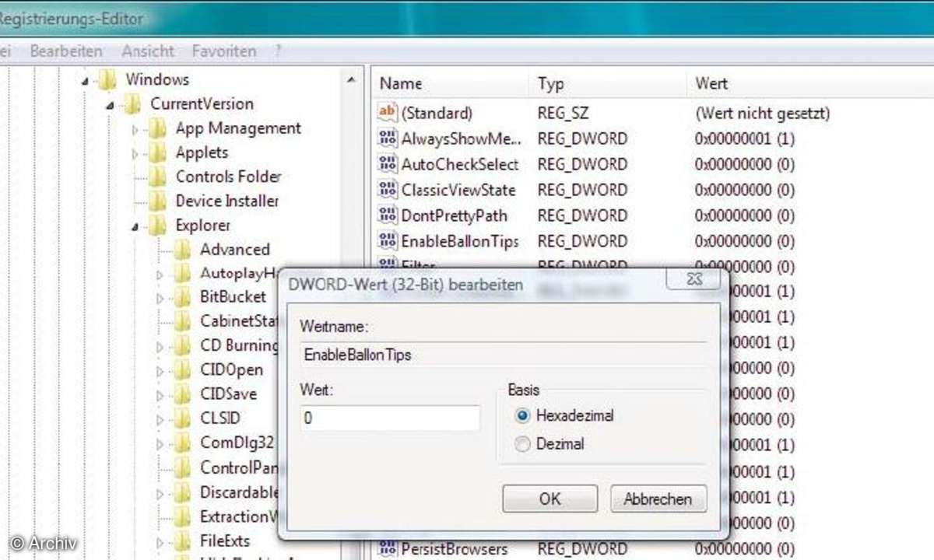Click the EnableBallonTips DWORD icon in the list
Image resolution: width=934 pixels, height=560 pixels.
(387, 240)
